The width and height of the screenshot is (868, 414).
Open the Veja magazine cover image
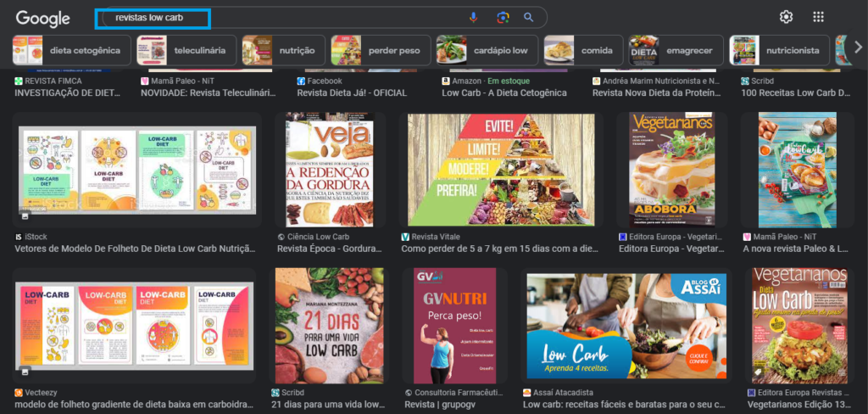(x=330, y=170)
